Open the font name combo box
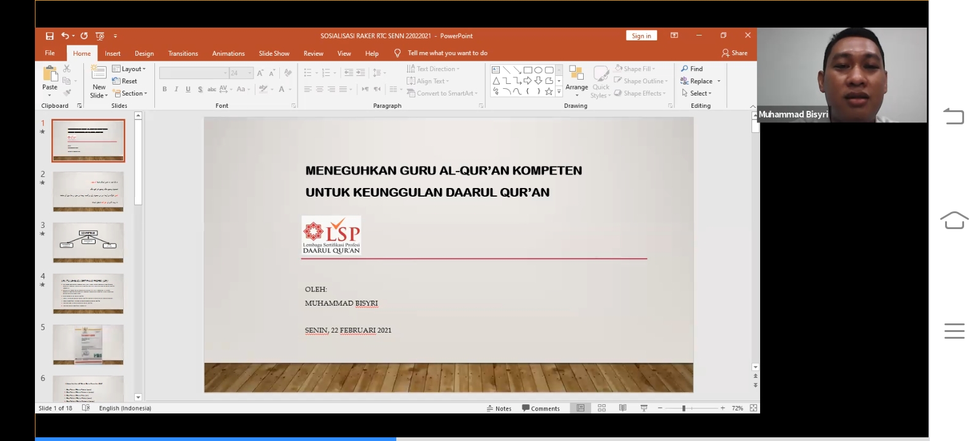Viewport: 980px width, 441px height. pyautogui.click(x=194, y=73)
